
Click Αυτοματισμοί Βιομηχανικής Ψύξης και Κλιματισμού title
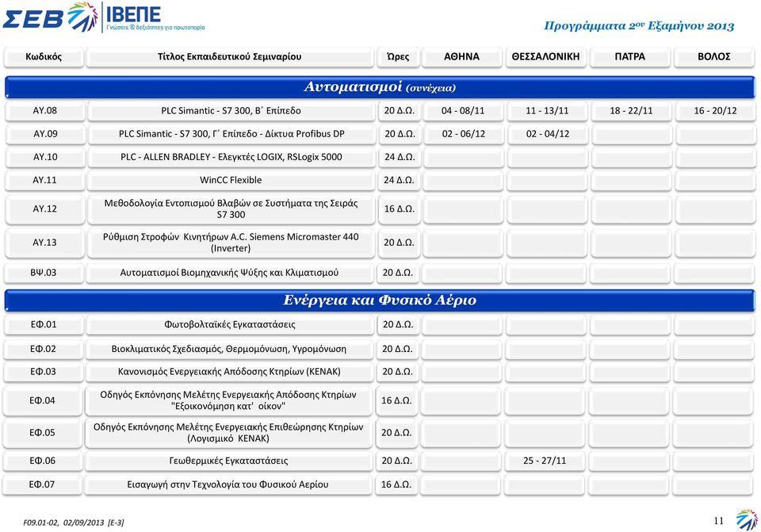[x=230, y=273]
